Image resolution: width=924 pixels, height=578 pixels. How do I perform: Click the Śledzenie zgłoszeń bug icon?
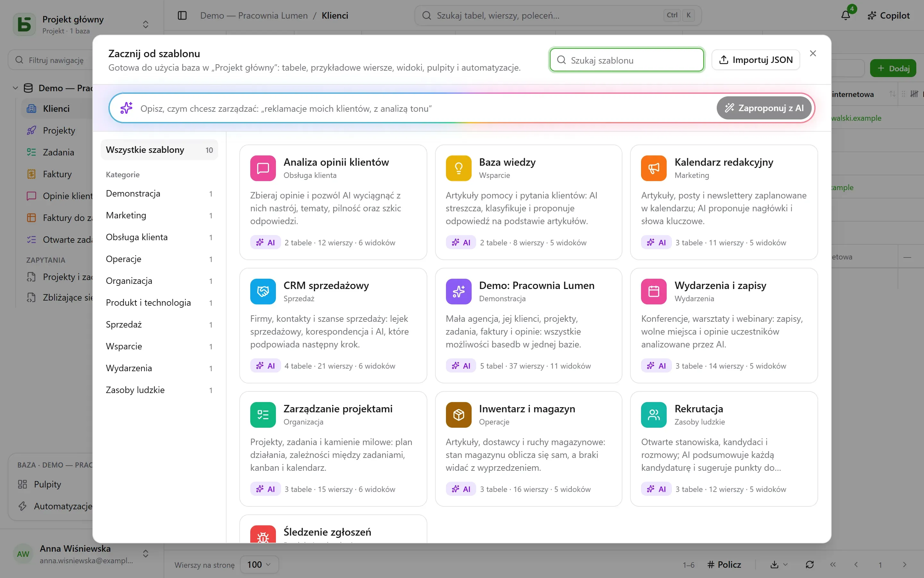pos(263,534)
